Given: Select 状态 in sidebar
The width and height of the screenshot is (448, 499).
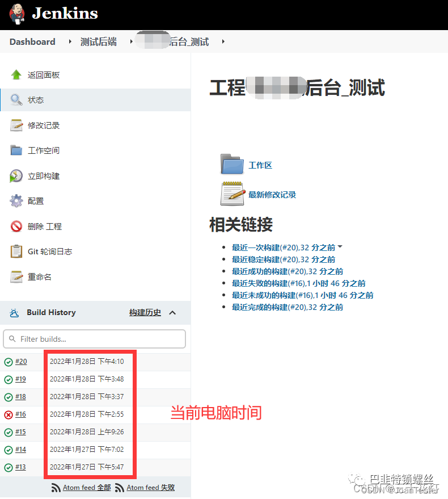Looking at the screenshot, I should [36, 100].
